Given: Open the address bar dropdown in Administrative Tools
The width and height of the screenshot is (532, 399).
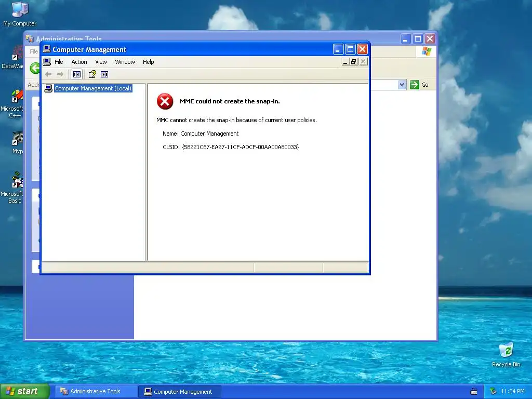Looking at the screenshot, I should tap(402, 85).
